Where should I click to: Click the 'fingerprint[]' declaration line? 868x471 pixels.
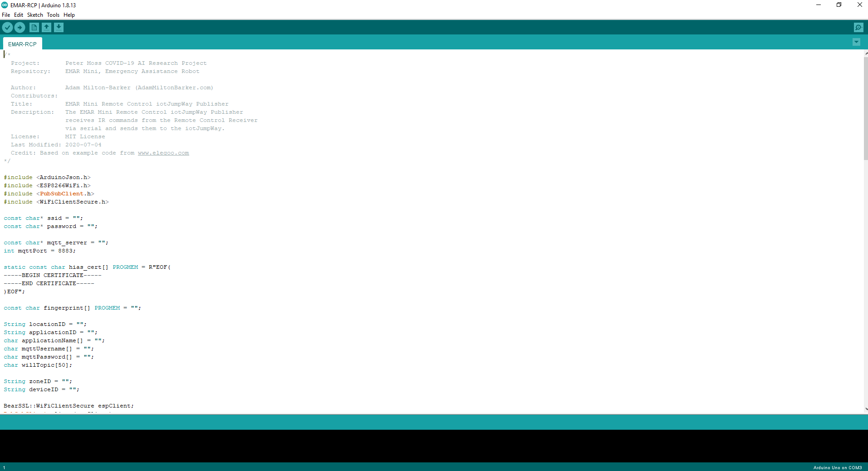point(73,308)
